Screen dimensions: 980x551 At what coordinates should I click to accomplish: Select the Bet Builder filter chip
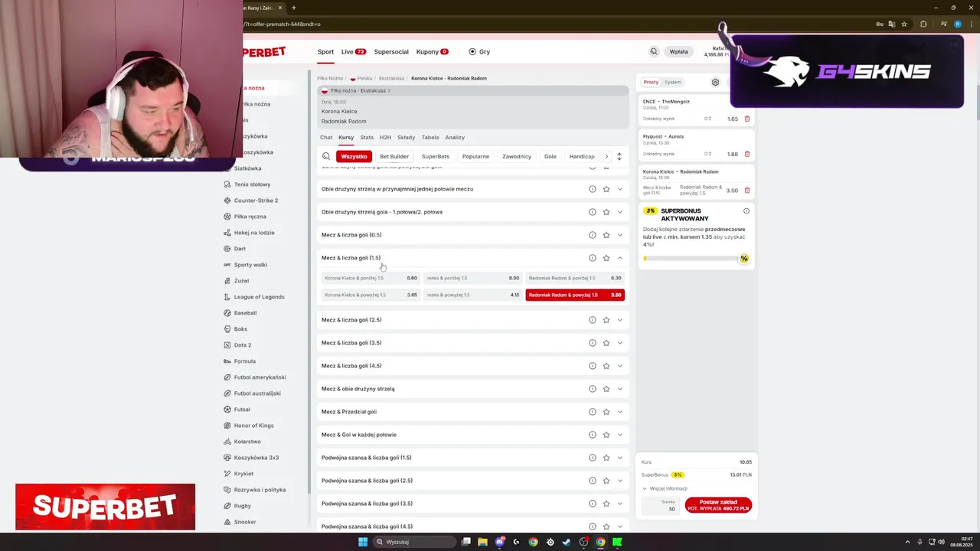click(x=394, y=156)
